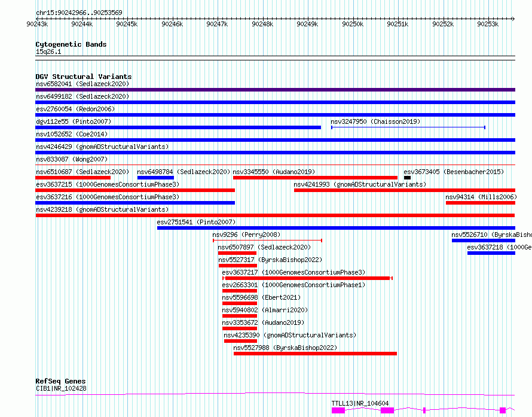The height and width of the screenshot is (417, 532).
Task: Open nsv4239218 (gnomADStructuralVariants) variant
Action: point(102,209)
